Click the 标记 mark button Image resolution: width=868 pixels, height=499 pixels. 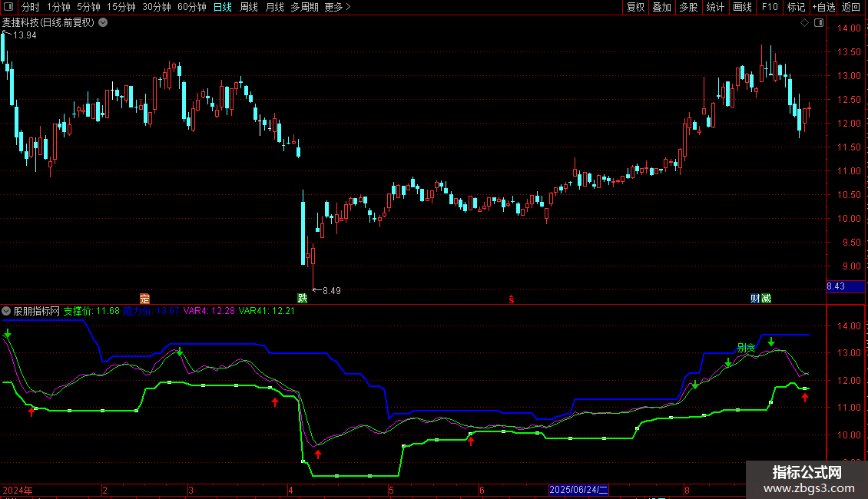coord(796,7)
